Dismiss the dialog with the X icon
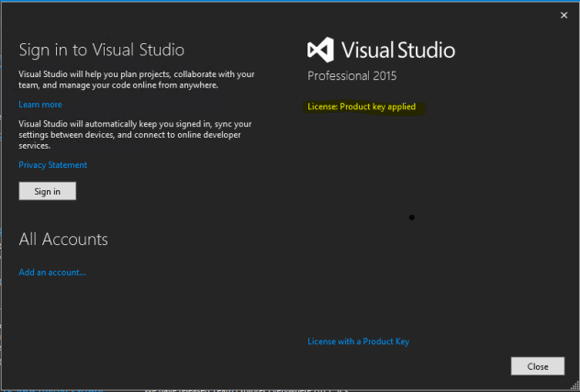The width and height of the screenshot is (580, 392). click(563, 15)
